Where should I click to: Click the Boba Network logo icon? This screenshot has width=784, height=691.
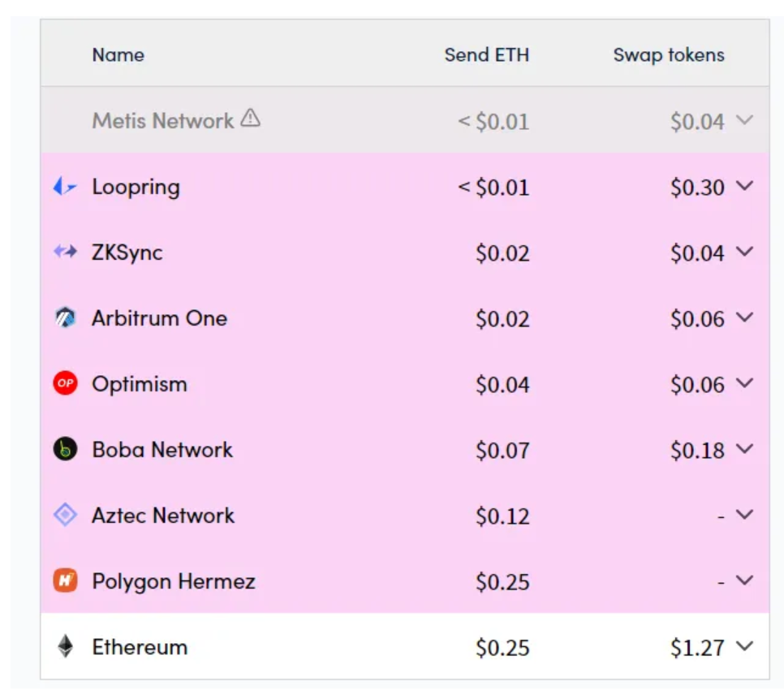click(65, 449)
